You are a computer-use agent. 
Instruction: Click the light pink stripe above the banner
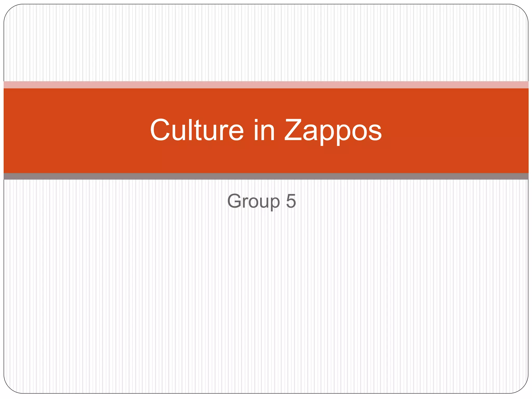point(266,85)
